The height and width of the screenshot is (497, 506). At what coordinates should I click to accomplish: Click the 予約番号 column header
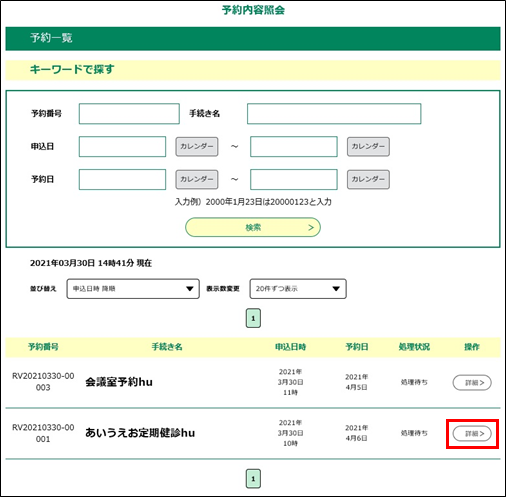43,347
